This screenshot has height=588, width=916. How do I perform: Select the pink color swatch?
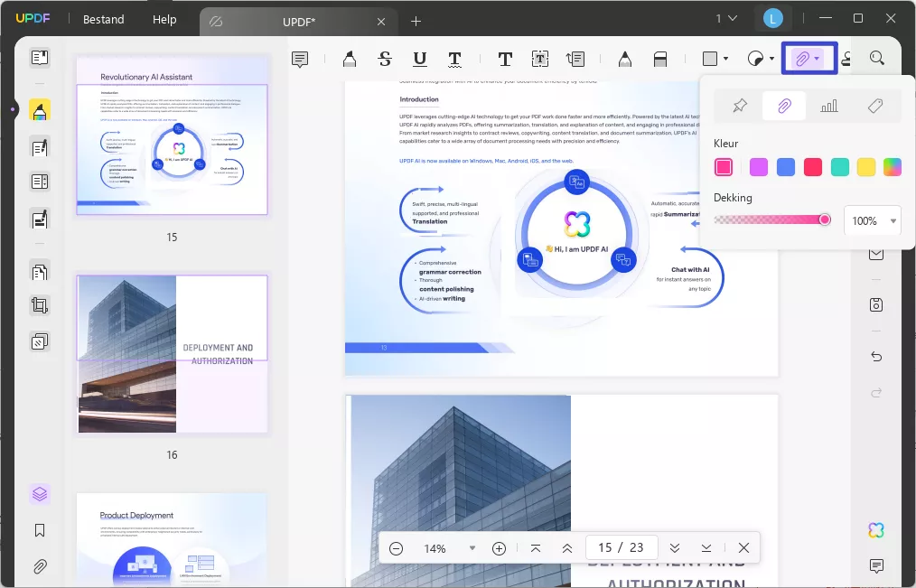point(724,167)
